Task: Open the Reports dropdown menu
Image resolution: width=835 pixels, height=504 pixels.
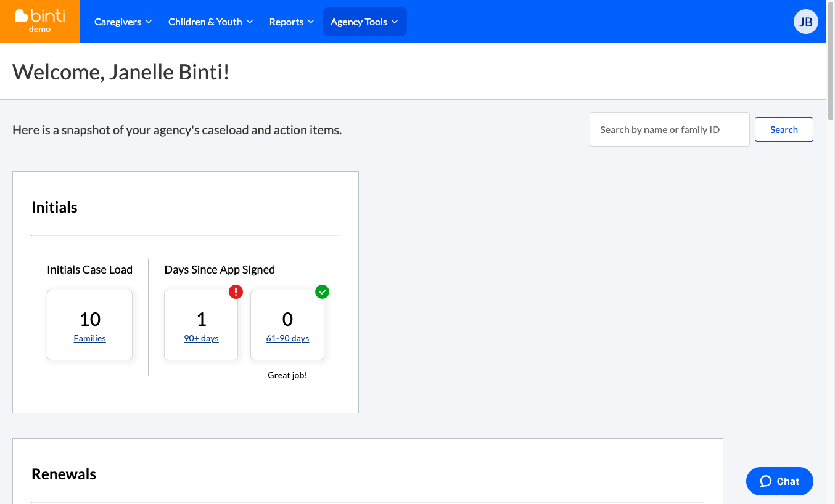Action: (x=292, y=22)
